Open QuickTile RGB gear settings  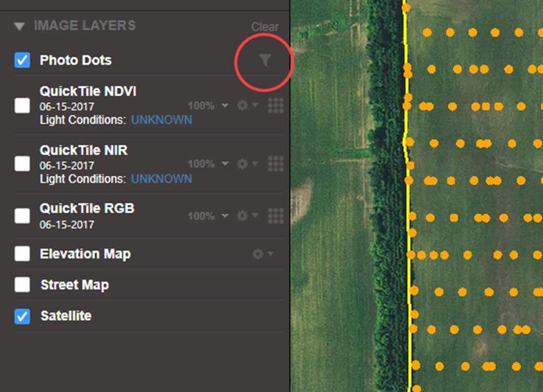tap(247, 215)
